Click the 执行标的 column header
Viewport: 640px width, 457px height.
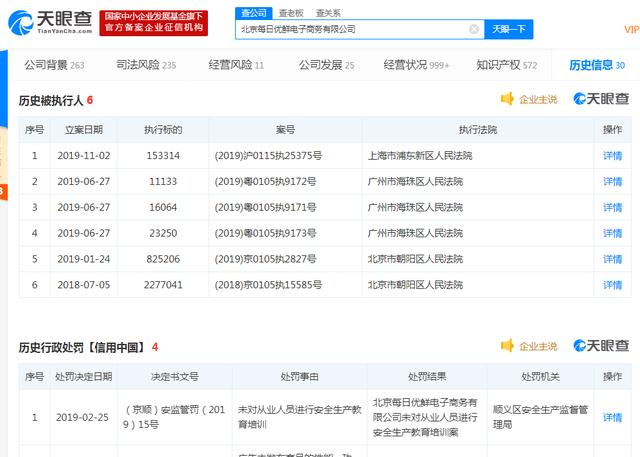(163, 130)
